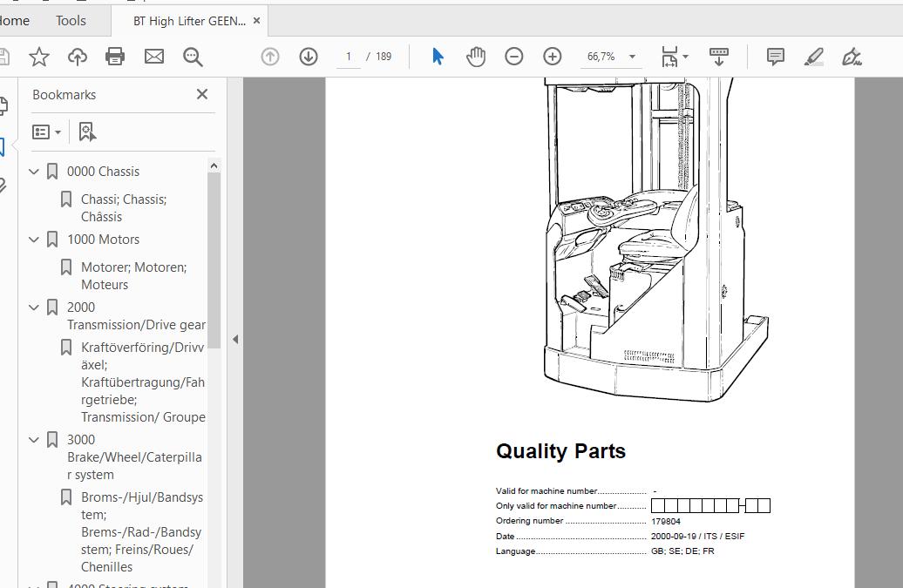Click the bookmark icon beside 1000 Motors

52,240
